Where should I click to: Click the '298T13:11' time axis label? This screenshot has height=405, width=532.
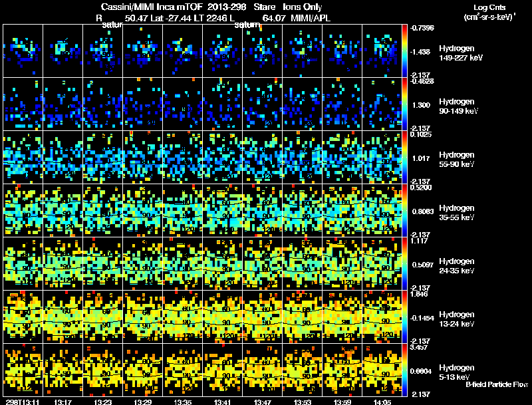(x=23, y=402)
